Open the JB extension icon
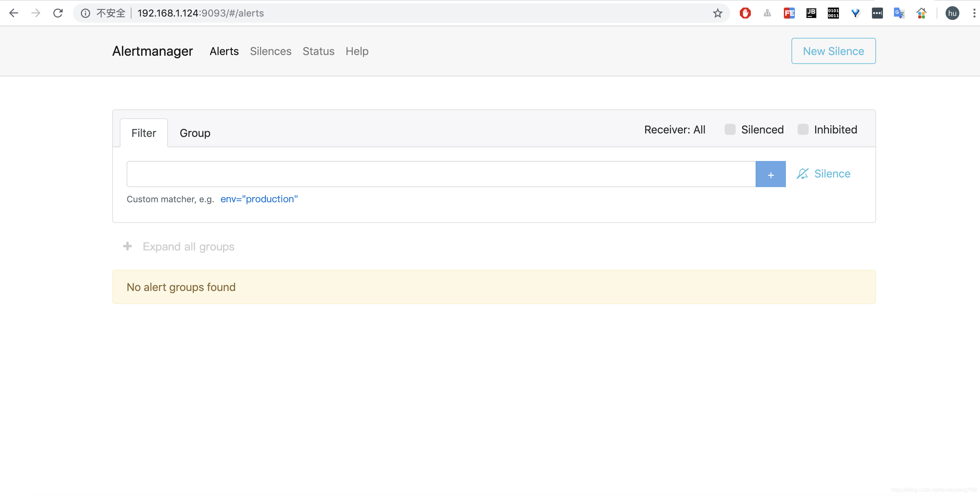 point(811,13)
